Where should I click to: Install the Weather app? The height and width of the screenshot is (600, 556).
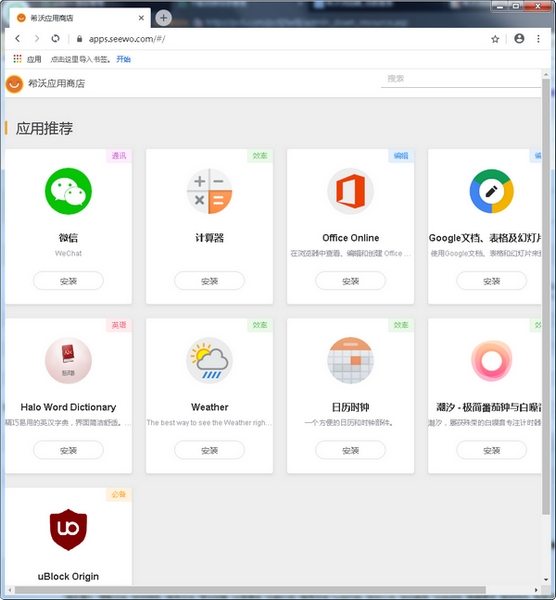[x=209, y=450]
